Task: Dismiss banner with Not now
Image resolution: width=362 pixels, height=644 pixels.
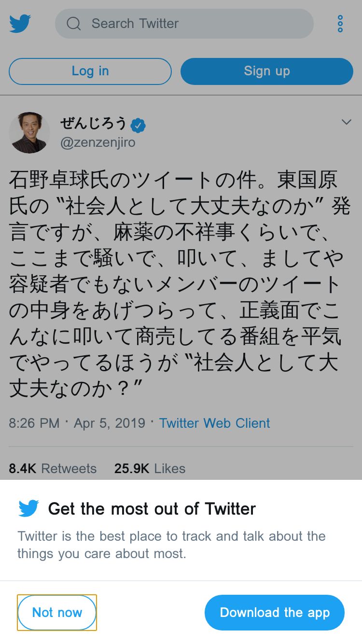Action: coord(57,613)
